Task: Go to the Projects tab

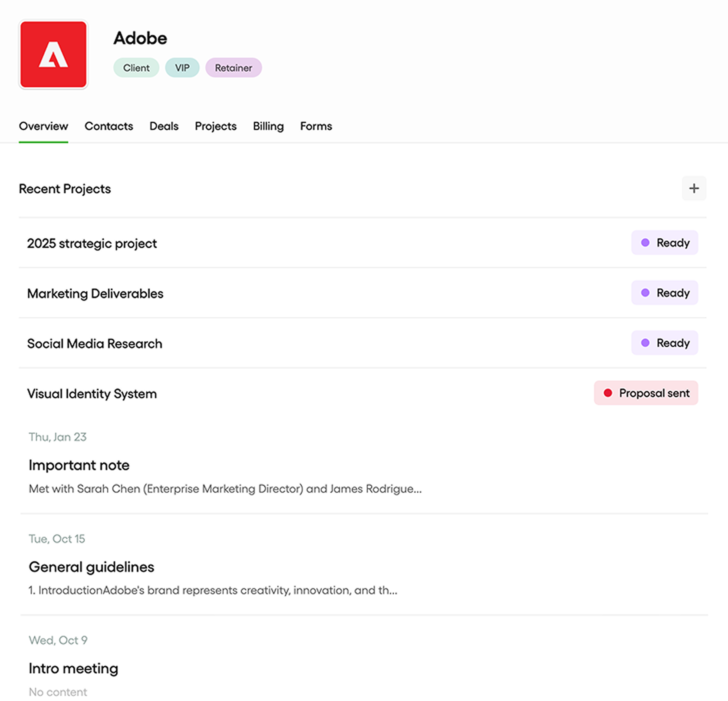Action: [215, 126]
